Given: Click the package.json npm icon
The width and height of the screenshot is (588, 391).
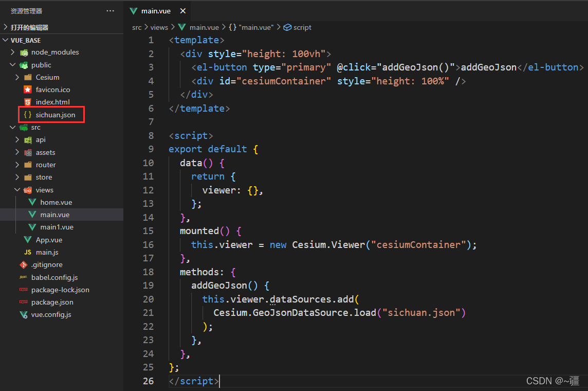Looking at the screenshot, I should coord(24,301).
